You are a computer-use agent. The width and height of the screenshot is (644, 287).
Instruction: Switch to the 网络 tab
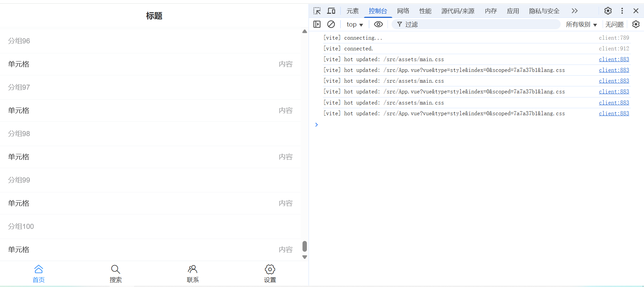403,11
